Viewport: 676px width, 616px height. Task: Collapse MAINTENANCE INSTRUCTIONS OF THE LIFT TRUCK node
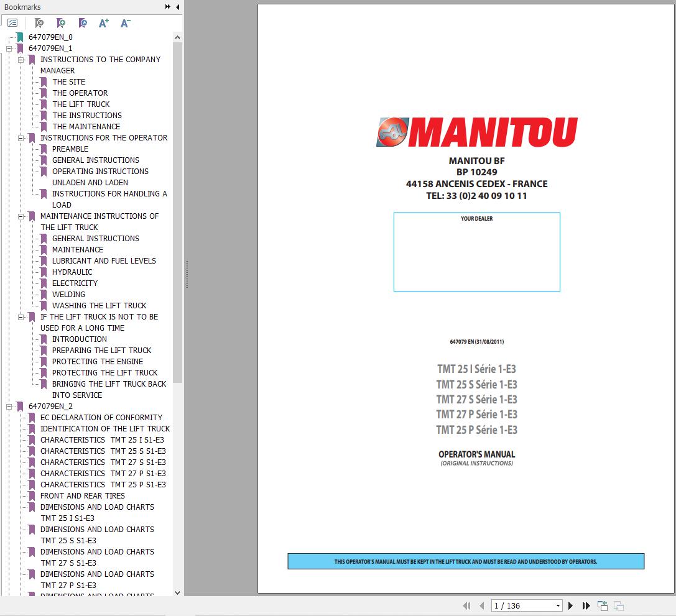click(21, 217)
